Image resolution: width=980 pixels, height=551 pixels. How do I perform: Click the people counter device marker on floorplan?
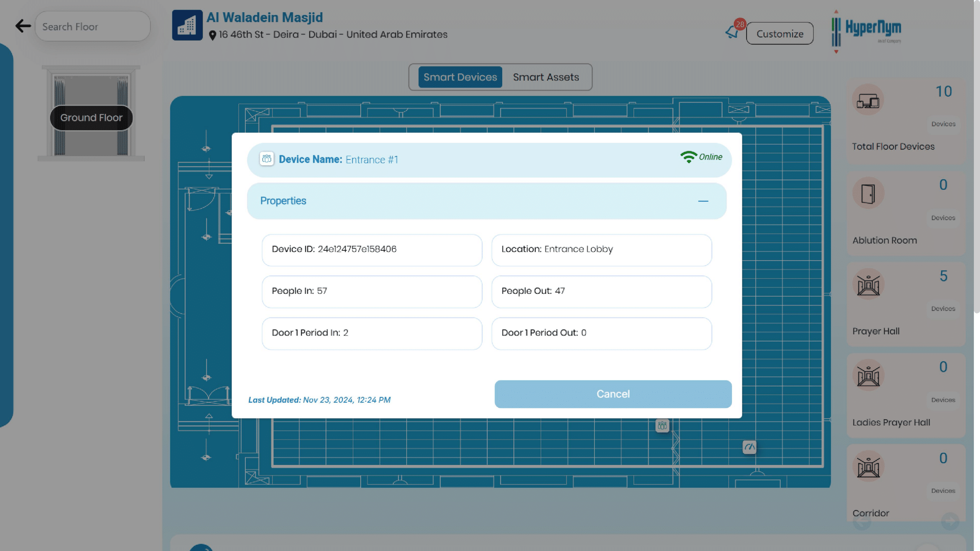(x=662, y=425)
